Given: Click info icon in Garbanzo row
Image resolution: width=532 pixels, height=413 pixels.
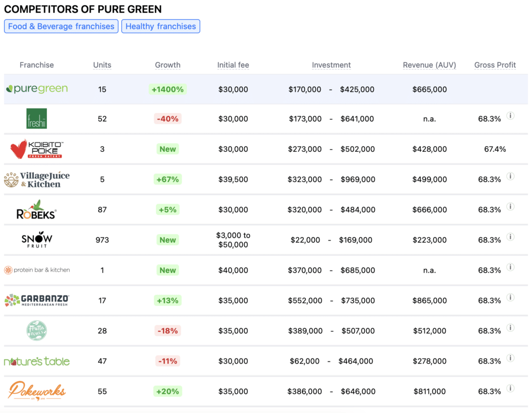Looking at the screenshot, I should coord(510,297).
